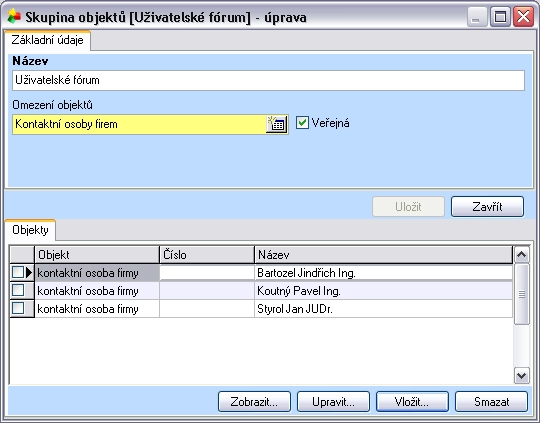540x423 pixels.
Task: Open the Kontaktní osoby firem selection field
Action: click(139, 124)
